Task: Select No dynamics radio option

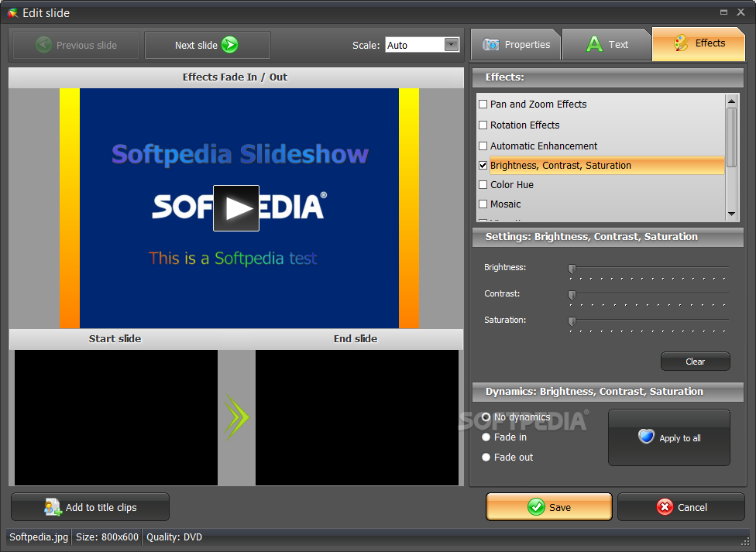Action: pos(486,417)
